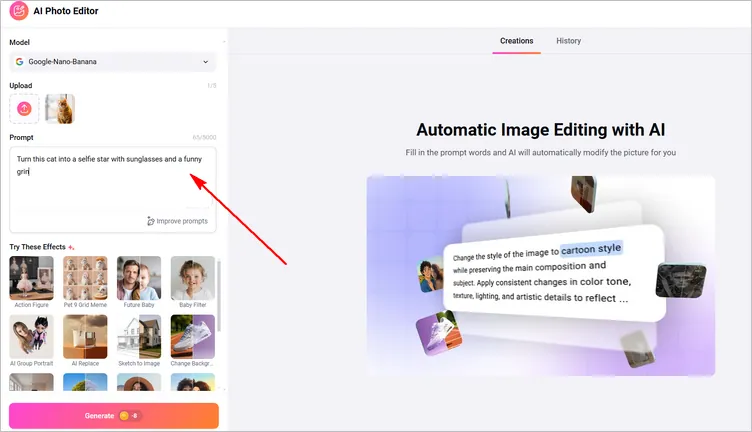The height and width of the screenshot is (432, 752).
Task: Choose the Baby Filter effect
Action: [192, 278]
